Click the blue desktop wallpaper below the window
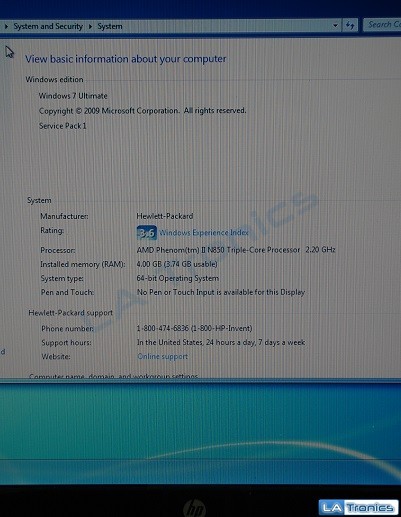 pos(200,433)
